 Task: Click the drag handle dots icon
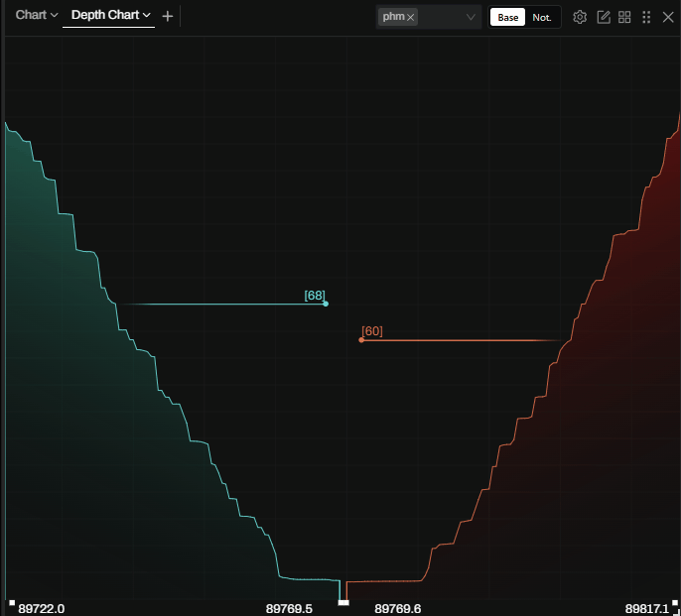point(646,17)
